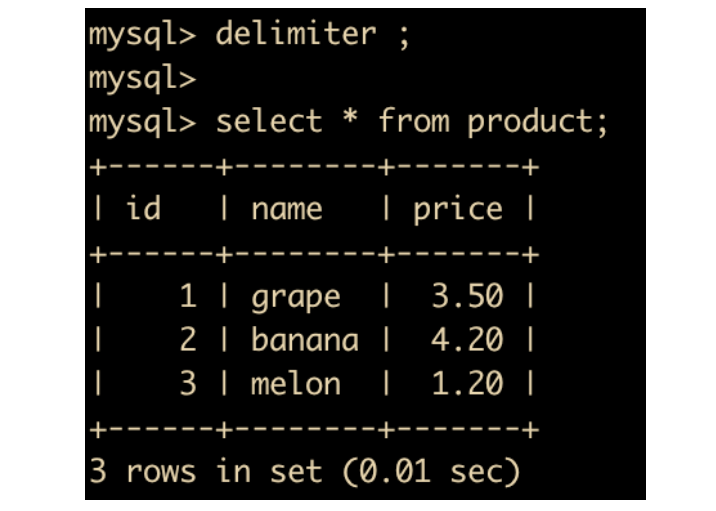
Task: Click the price value 4.20
Action: click(466, 340)
